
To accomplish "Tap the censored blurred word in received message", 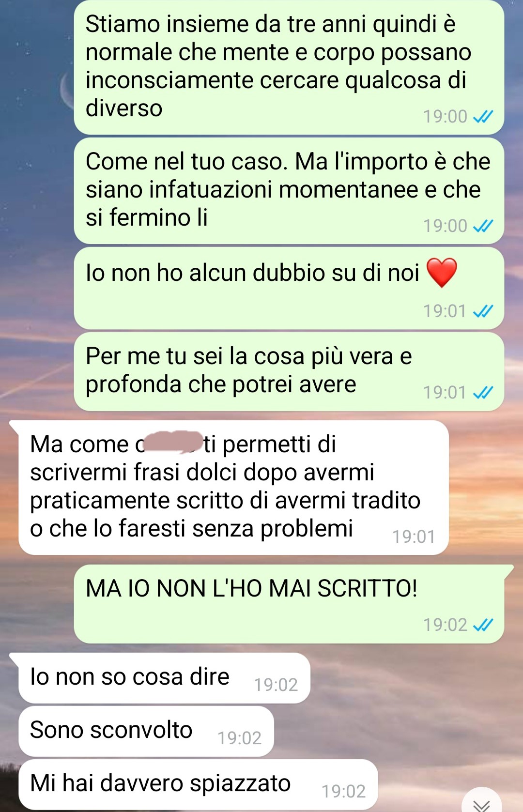I will click(x=173, y=443).
